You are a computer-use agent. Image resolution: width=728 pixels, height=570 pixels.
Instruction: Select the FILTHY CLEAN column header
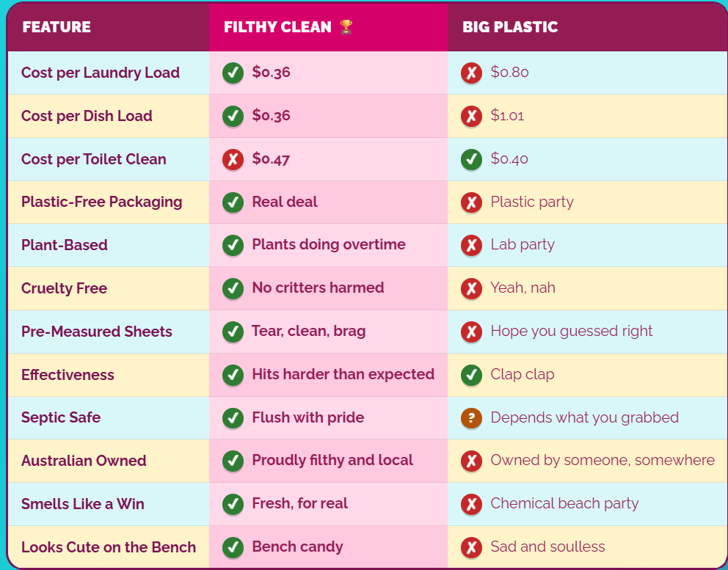pos(328,27)
